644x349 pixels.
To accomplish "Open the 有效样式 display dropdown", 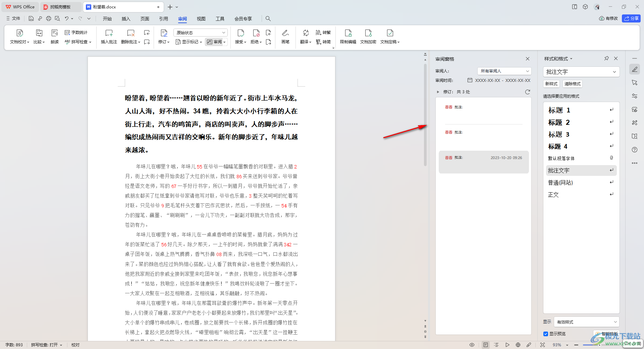I will pyautogui.click(x=587, y=322).
